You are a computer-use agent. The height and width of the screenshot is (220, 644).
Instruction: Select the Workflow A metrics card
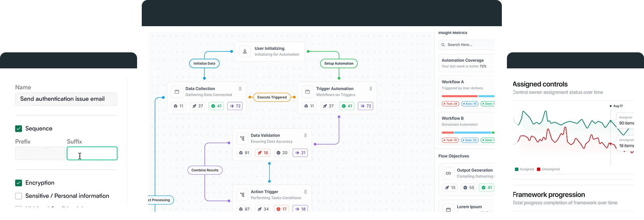467,92
